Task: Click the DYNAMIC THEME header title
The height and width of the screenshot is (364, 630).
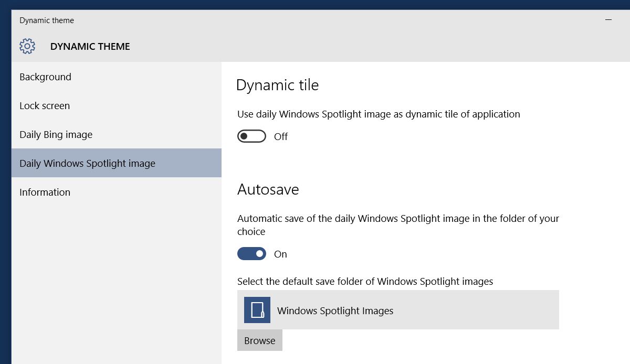Action: (x=90, y=46)
